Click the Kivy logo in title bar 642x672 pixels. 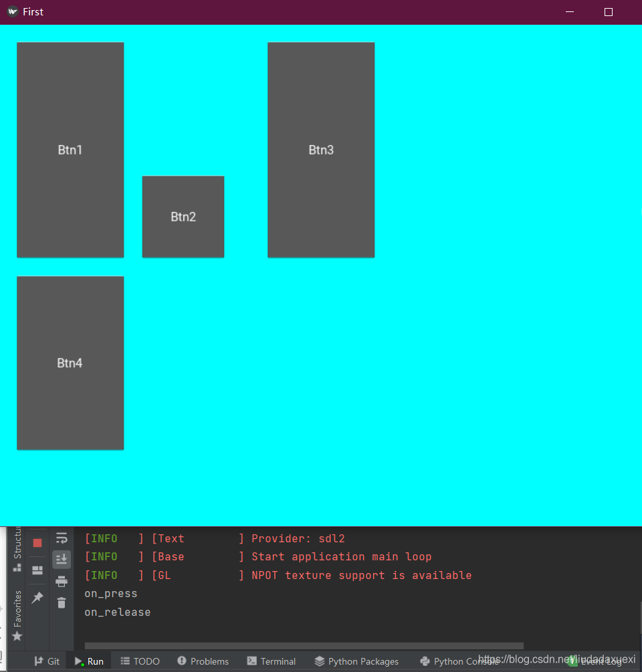13,11
